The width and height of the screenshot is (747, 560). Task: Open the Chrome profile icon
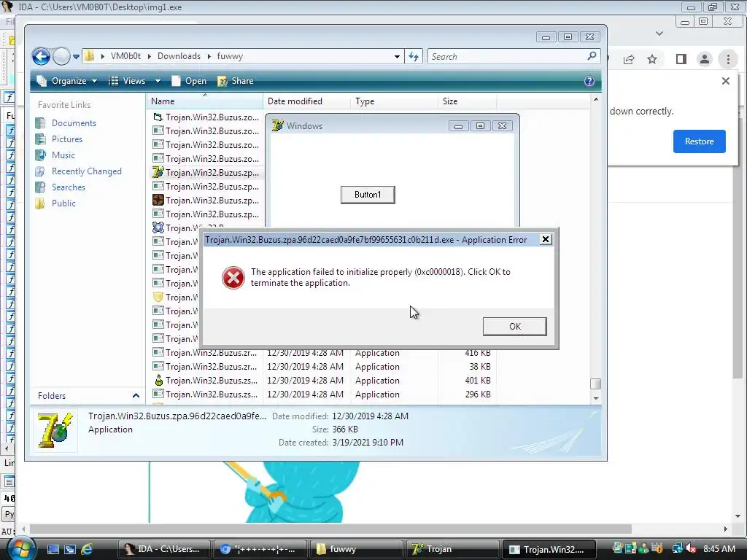coord(704,59)
